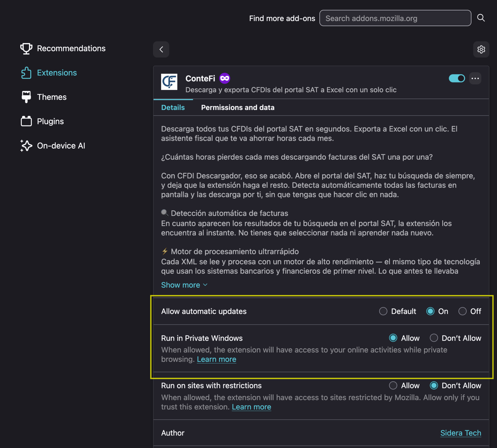The height and width of the screenshot is (448, 497).
Task: Disable the ConteFi extension toggle
Action: pyautogui.click(x=457, y=79)
